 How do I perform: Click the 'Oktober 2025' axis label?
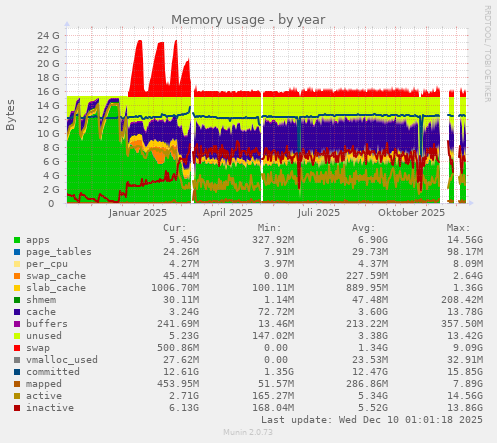click(x=411, y=213)
